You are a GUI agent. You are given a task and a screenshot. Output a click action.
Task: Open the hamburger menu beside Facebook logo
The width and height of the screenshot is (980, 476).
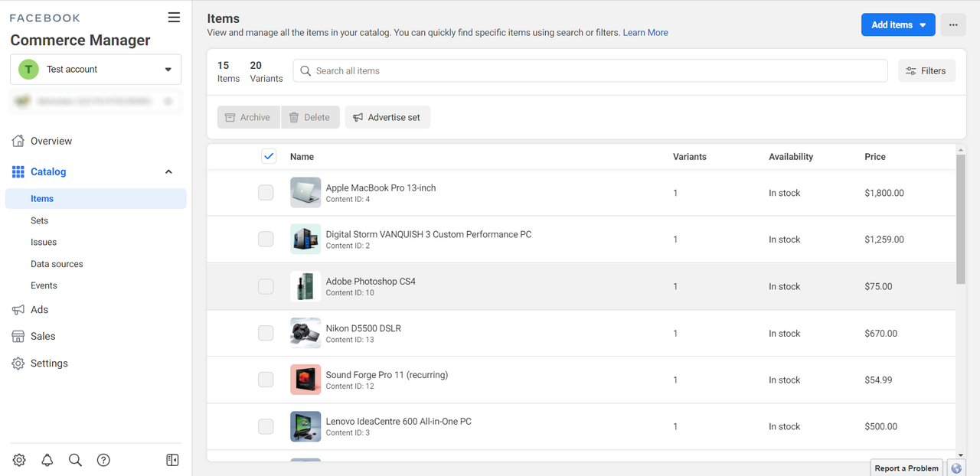[x=174, y=18]
